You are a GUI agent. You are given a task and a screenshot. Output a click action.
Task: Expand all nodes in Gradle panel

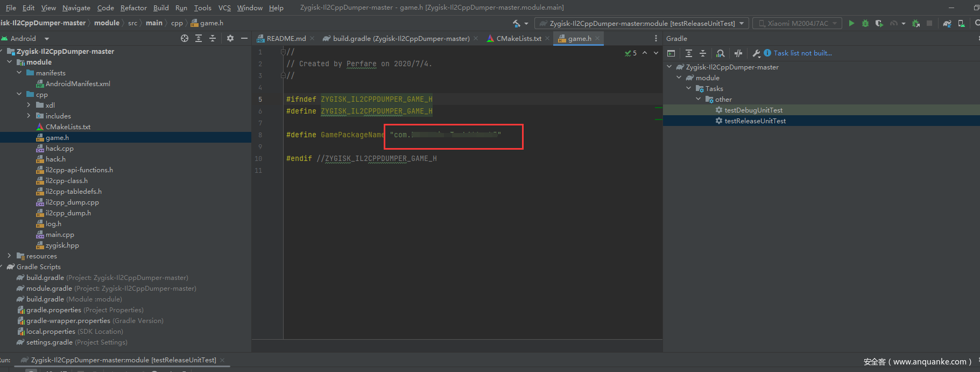pyautogui.click(x=688, y=53)
